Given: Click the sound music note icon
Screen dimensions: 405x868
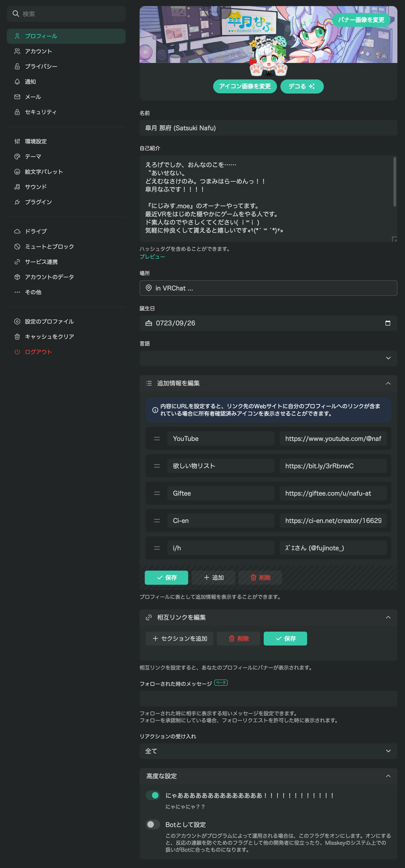Looking at the screenshot, I should tap(17, 187).
